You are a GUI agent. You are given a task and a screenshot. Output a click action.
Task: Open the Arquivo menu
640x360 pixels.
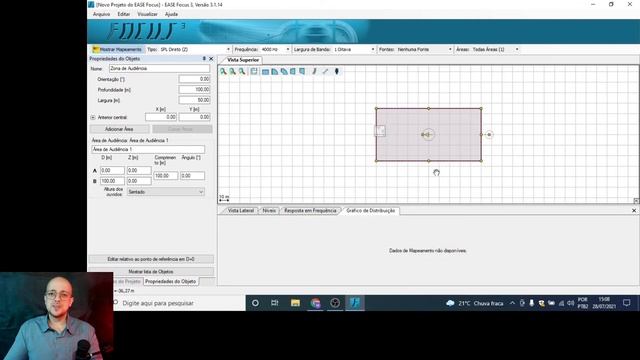tap(101, 14)
